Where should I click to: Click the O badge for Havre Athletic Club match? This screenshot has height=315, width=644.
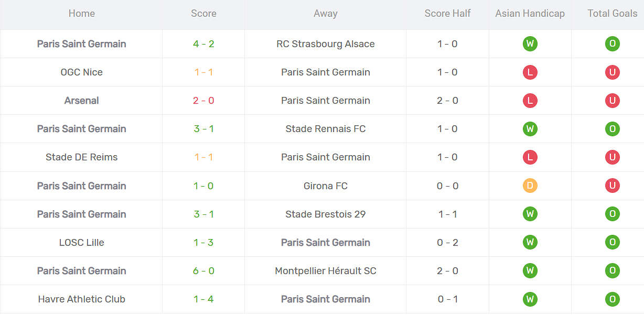(612, 299)
